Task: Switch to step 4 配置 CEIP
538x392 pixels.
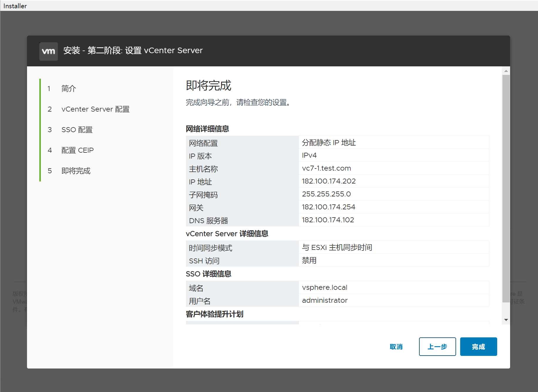Action: [78, 150]
